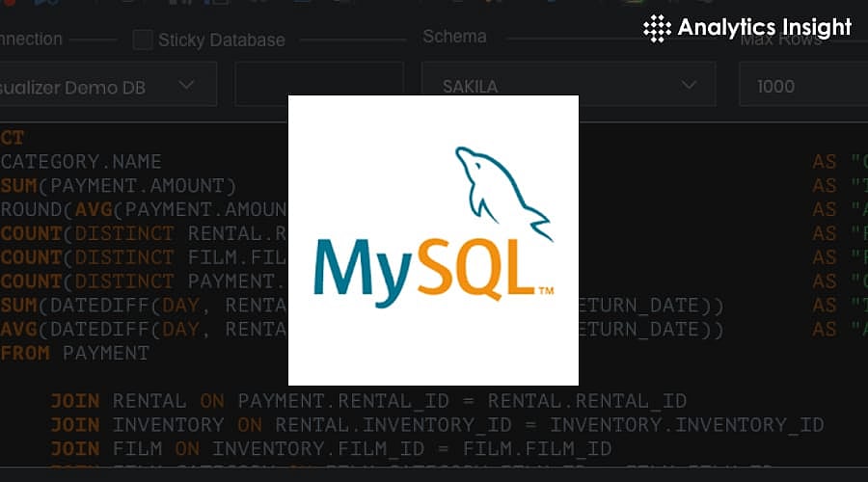Click the Analytics Insight dotted logo icon
This screenshot has height=482, width=868.
(658, 27)
